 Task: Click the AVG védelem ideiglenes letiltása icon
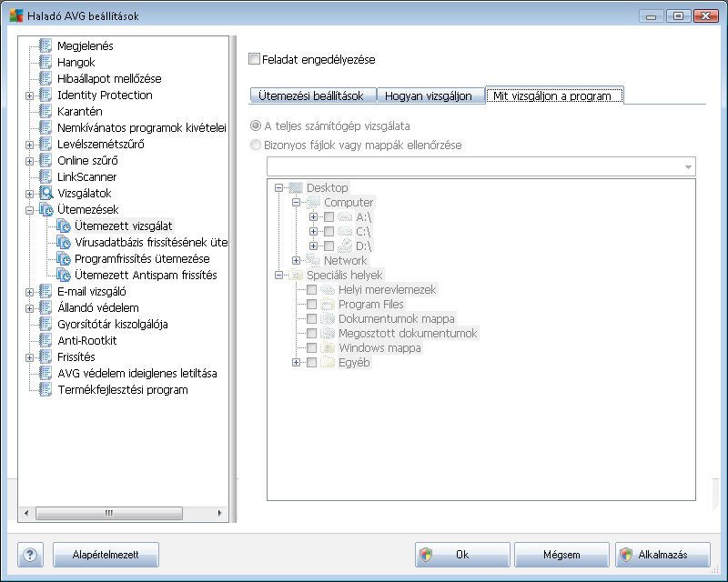(x=45, y=373)
